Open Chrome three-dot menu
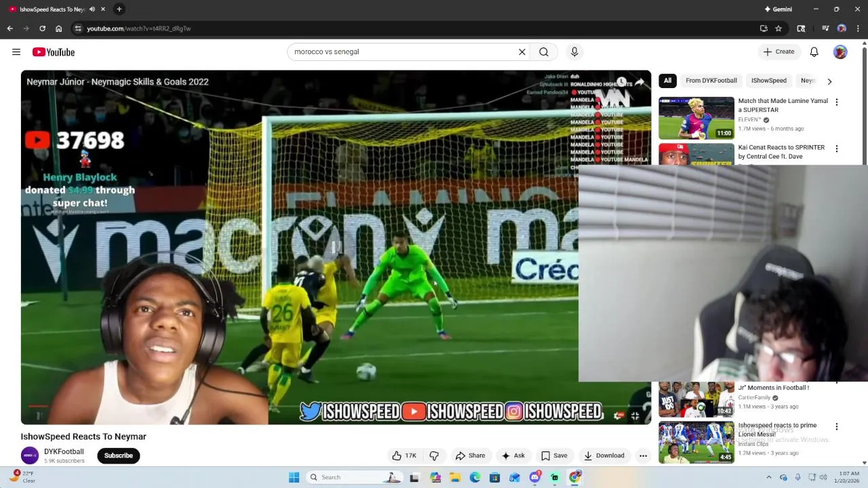Viewport: 868px width, 488px height. tap(858, 28)
